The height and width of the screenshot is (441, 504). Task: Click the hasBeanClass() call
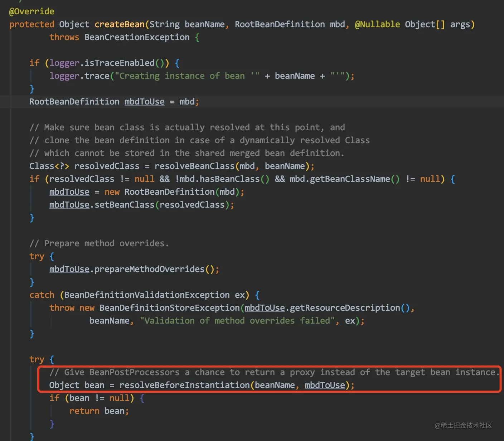235,179
